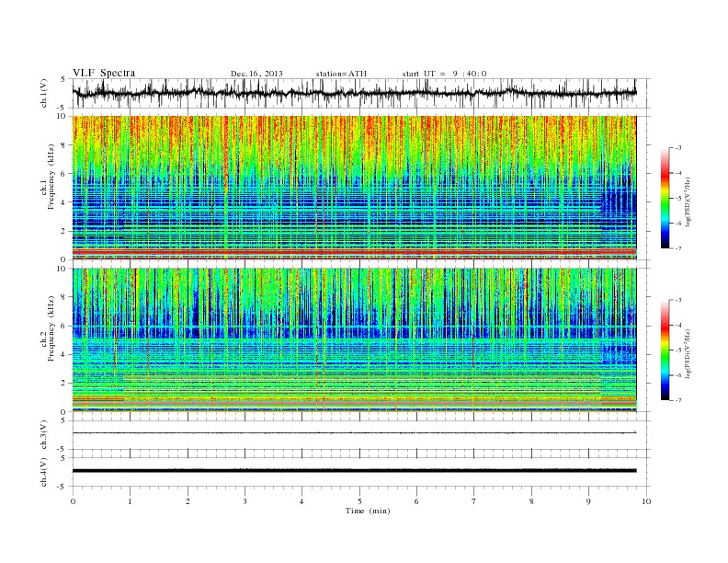Click the "-3" tick on ch.1 colorbar
728x563 pixels.
click(x=678, y=148)
